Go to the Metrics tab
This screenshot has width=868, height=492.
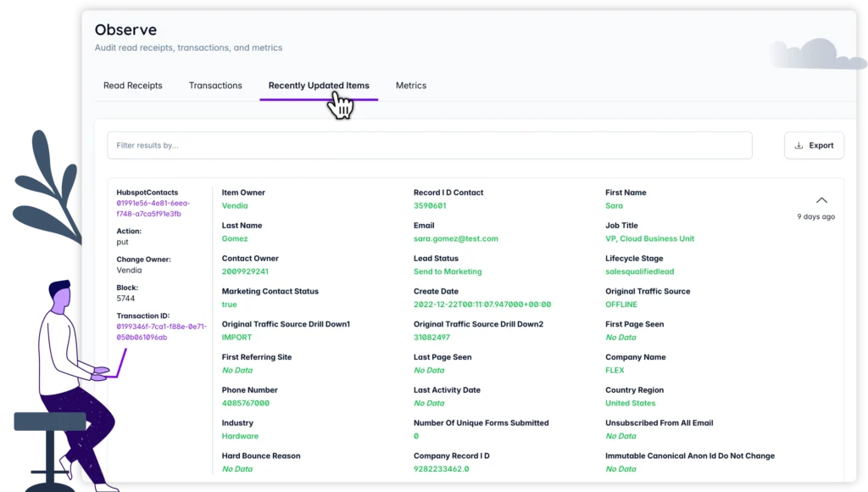coord(411,86)
